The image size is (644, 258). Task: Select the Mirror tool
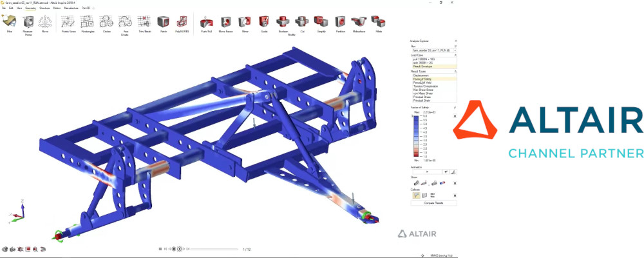tap(245, 21)
